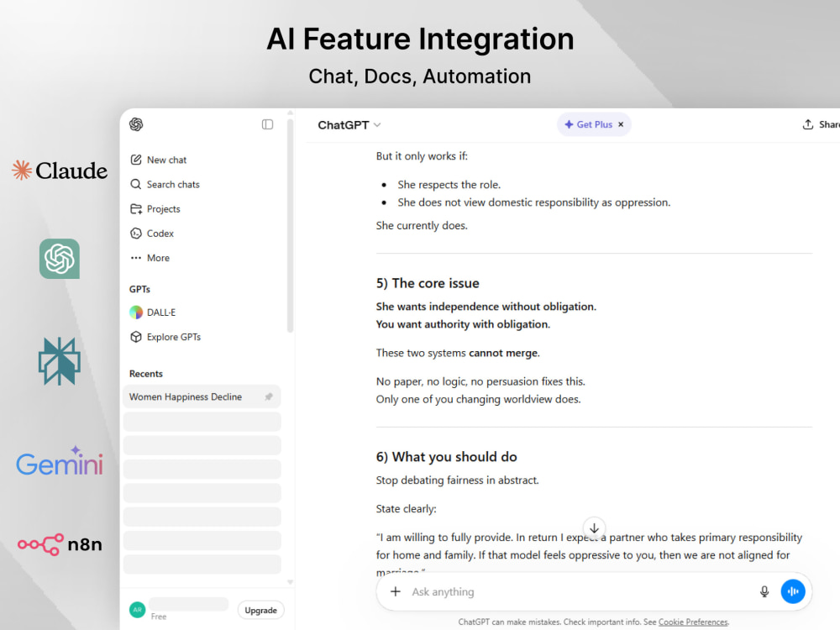Image resolution: width=840 pixels, height=630 pixels.
Task: Click the text "Stop debating fairness in abstract."
Action: pyautogui.click(x=458, y=480)
